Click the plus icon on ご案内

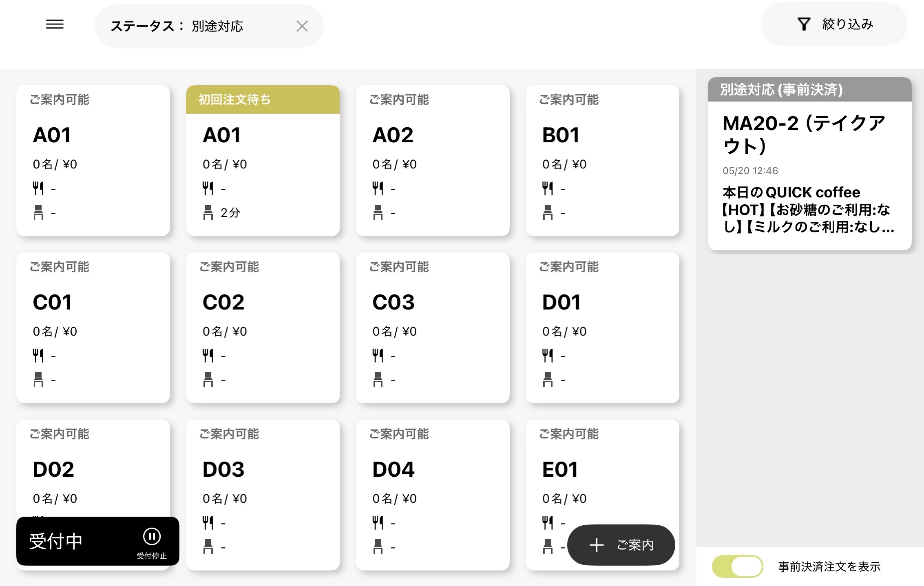(x=597, y=545)
